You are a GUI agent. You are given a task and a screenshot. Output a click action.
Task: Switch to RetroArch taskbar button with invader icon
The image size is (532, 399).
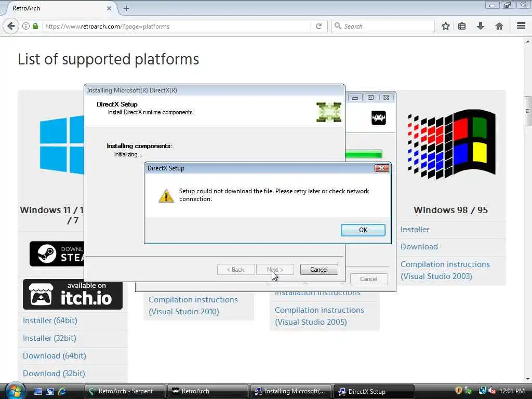(x=207, y=391)
